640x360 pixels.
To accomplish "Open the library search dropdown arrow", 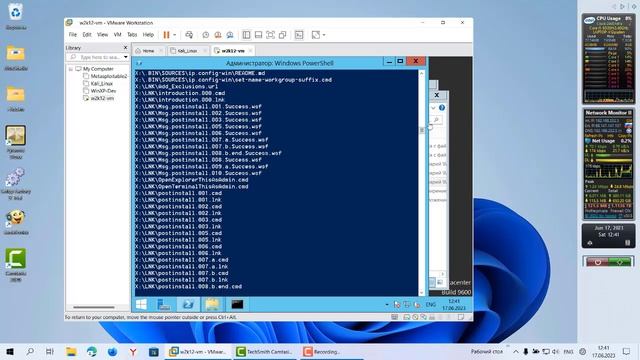I will 125,57.
